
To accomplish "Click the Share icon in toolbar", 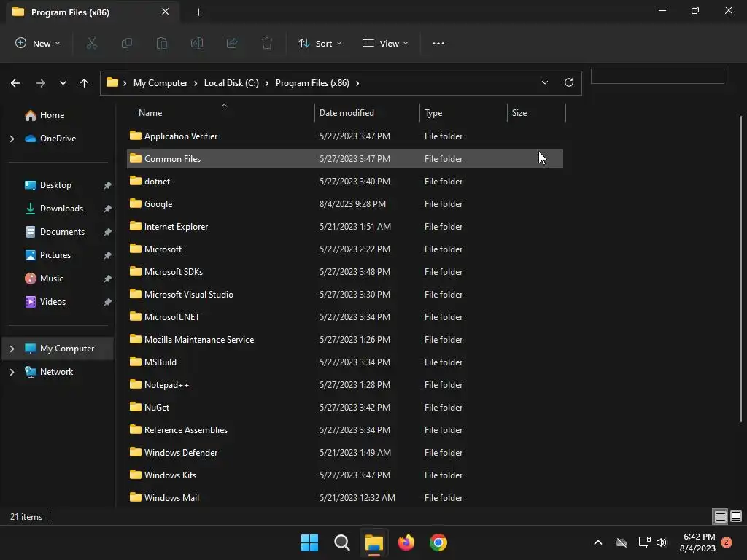I will [x=232, y=43].
